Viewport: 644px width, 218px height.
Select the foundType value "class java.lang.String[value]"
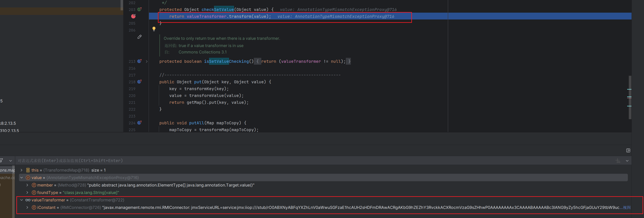pos(91,193)
